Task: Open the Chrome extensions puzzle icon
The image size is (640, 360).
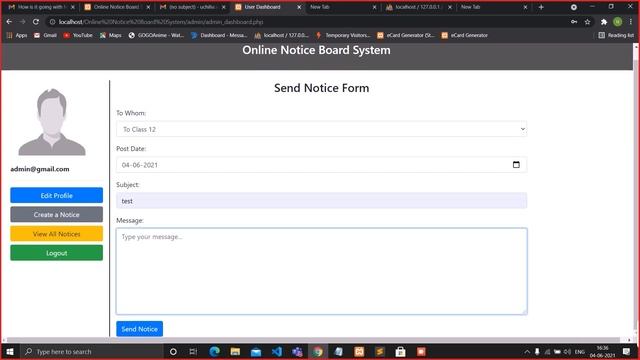Action: [604, 22]
